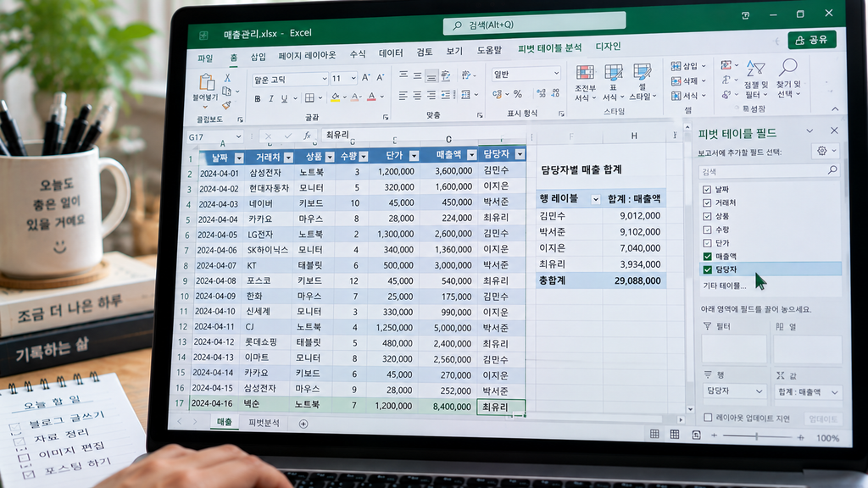Add a new sheet with plus icon
This screenshot has width=868, height=488.
tap(303, 424)
